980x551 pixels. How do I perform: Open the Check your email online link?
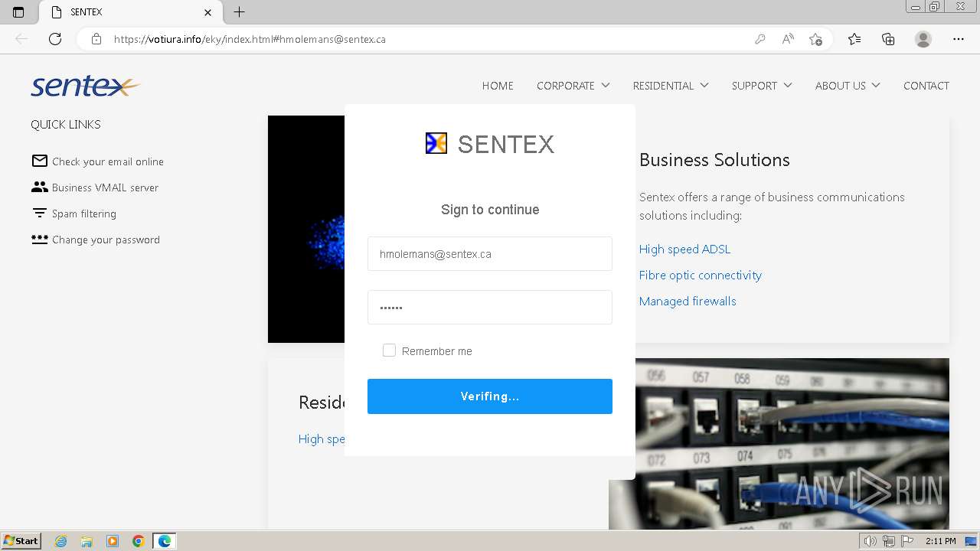pos(108,161)
